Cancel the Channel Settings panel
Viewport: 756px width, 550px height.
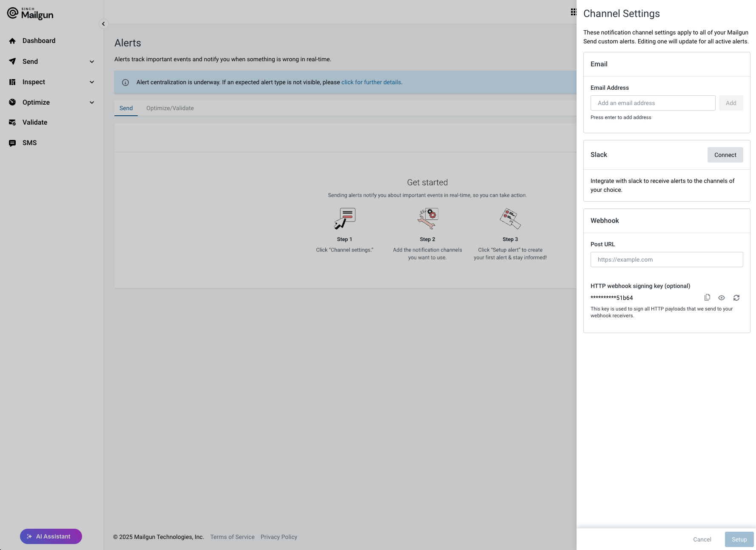(702, 539)
